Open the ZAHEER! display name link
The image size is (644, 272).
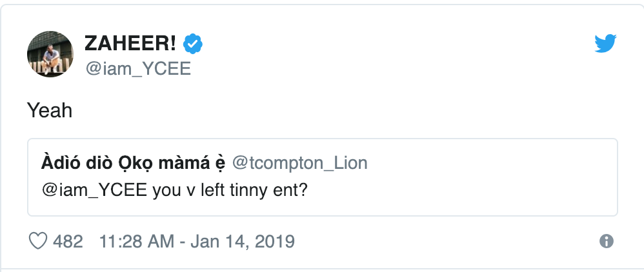(x=131, y=44)
